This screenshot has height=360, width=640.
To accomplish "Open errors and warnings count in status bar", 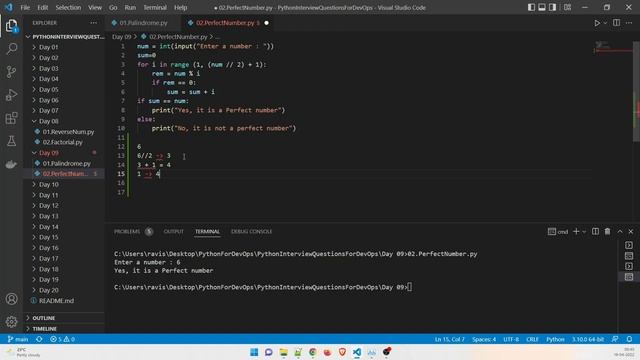I will (x=62, y=339).
